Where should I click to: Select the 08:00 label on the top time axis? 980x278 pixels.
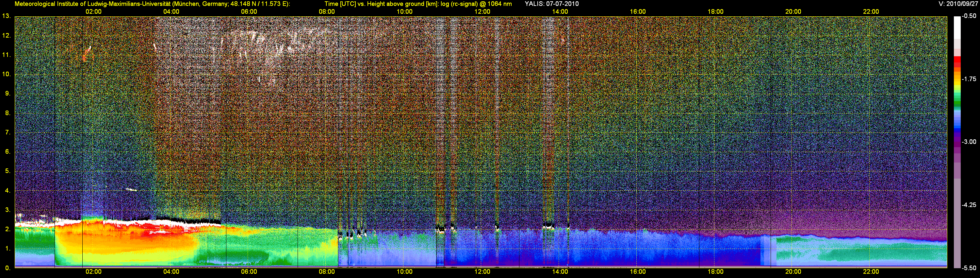[327, 12]
